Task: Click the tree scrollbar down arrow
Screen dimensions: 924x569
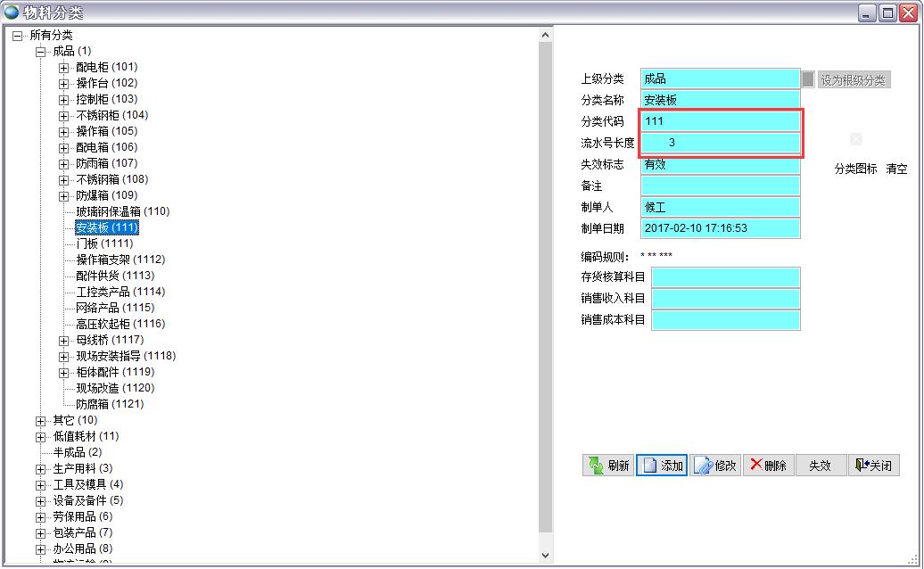Action: click(546, 555)
